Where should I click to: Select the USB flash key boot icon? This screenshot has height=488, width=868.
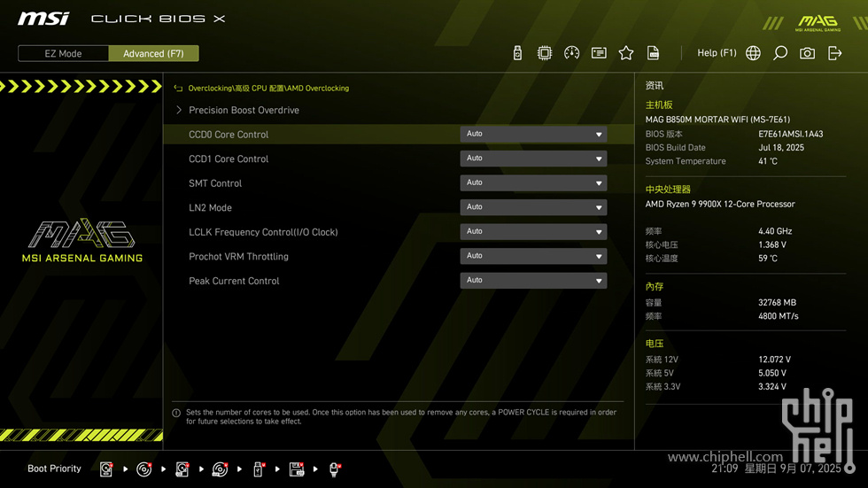pyautogui.click(x=259, y=469)
